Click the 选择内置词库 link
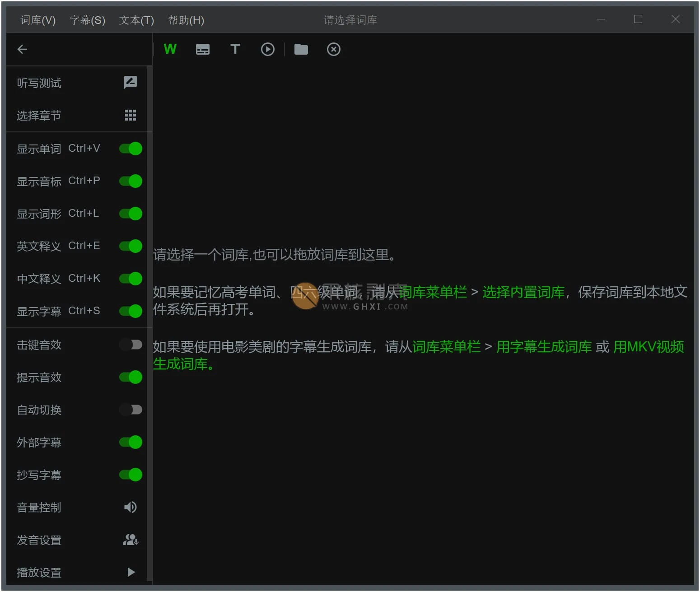The image size is (700, 592). [523, 293]
